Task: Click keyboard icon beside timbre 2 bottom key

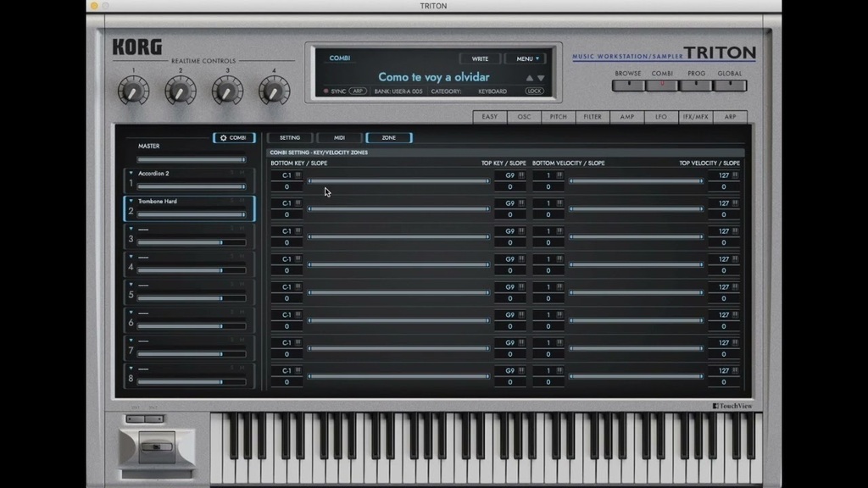Action: pos(298,203)
